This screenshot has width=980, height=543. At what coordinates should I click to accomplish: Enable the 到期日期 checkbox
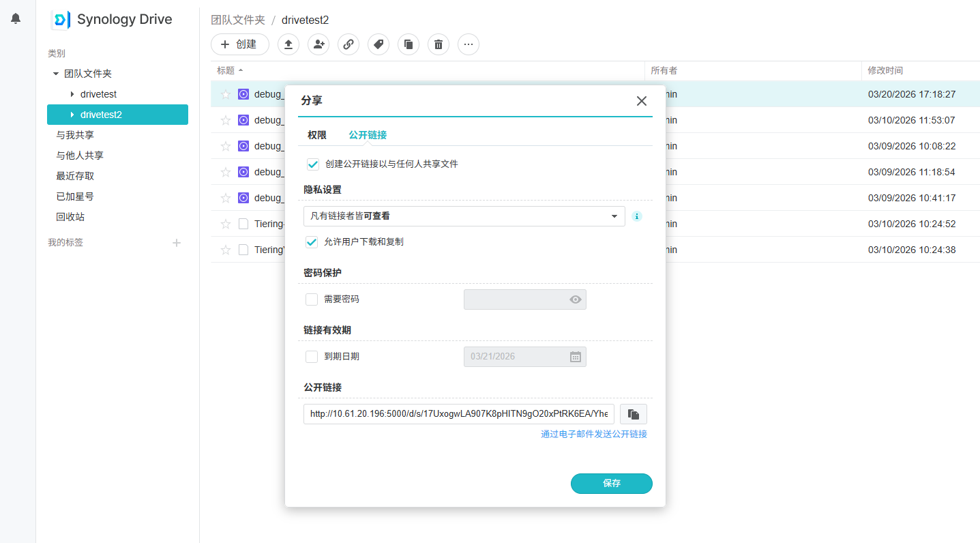(x=312, y=357)
